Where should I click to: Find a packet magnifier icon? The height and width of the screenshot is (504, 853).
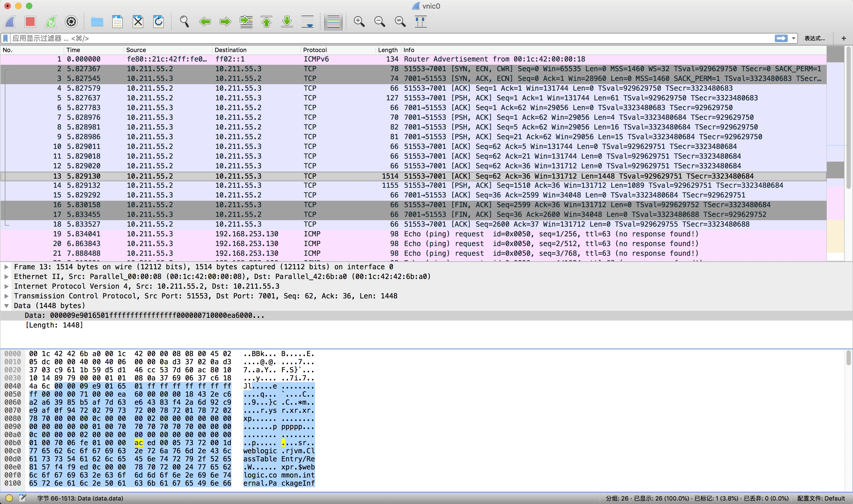click(185, 22)
